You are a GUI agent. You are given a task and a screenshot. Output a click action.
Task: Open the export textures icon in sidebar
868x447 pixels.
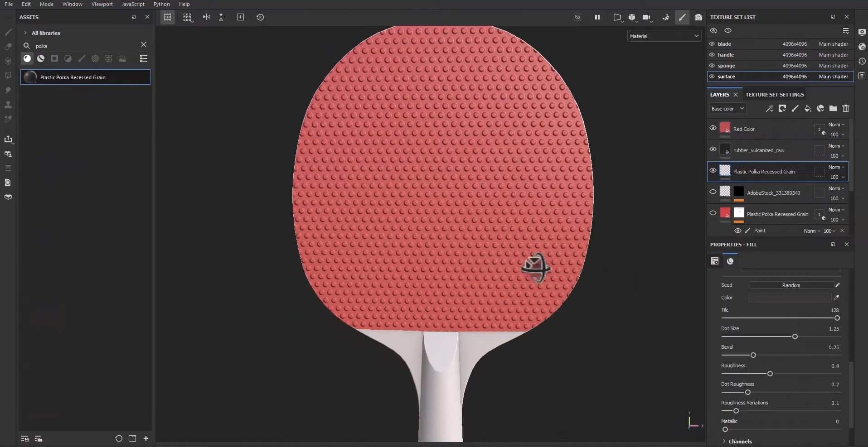pyautogui.click(x=8, y=139)
